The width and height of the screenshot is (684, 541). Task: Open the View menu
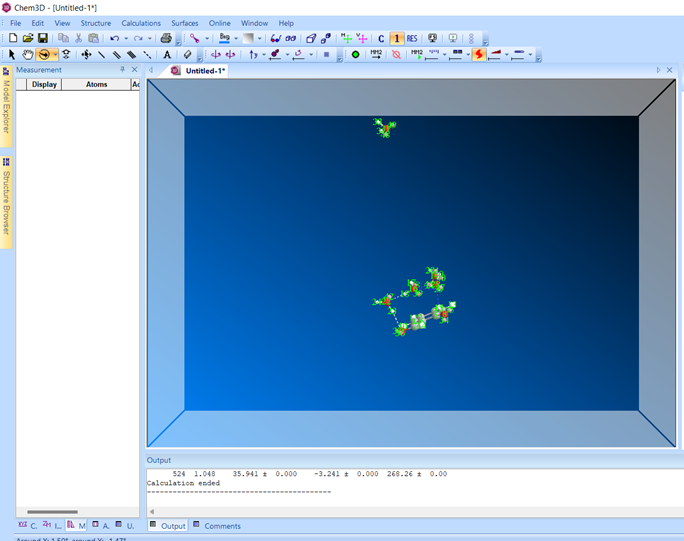62,23
